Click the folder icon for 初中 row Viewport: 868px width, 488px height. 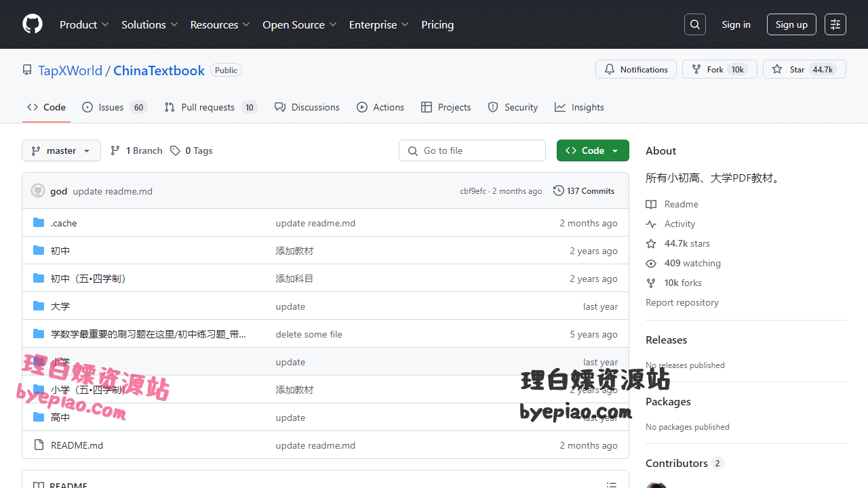[39, 251]
